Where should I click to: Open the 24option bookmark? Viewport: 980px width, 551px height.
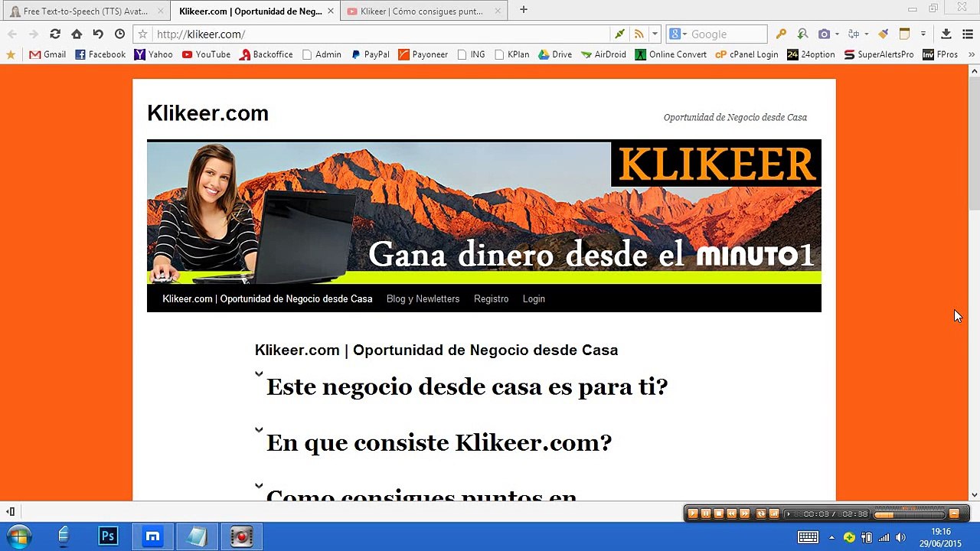(812, 54)
